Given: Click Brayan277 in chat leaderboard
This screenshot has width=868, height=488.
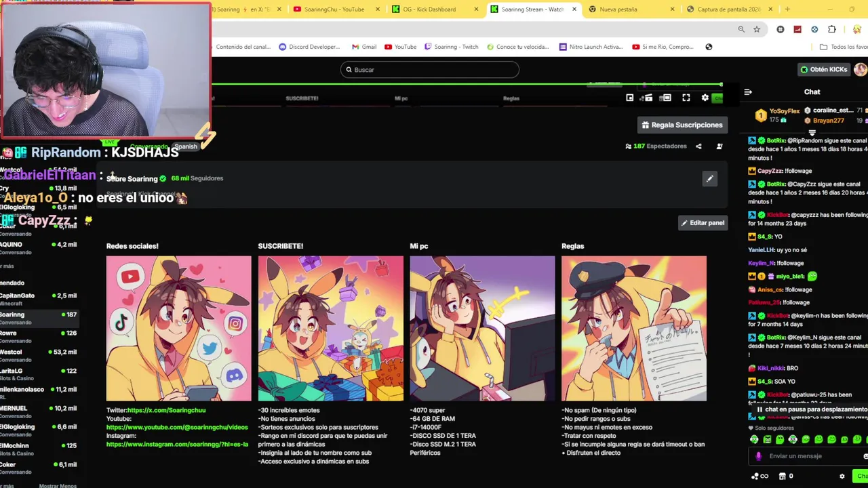Looking at the screenshot, I should (x=828, y=121).
